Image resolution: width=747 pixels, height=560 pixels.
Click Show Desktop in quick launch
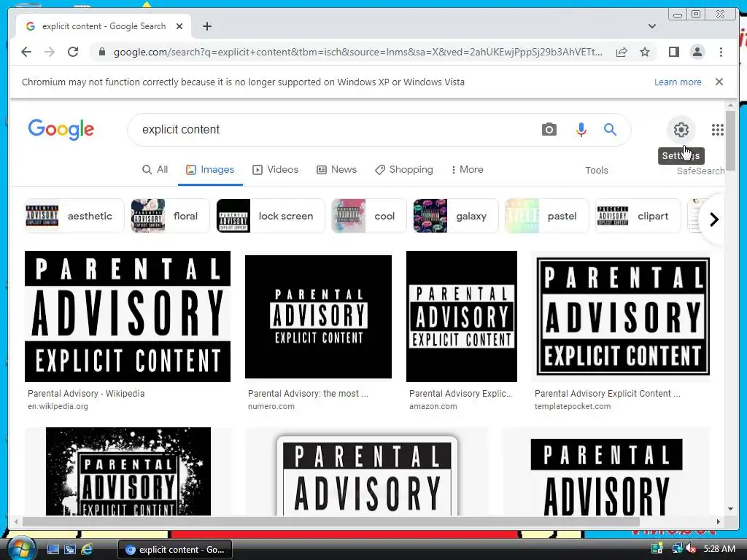53,550
